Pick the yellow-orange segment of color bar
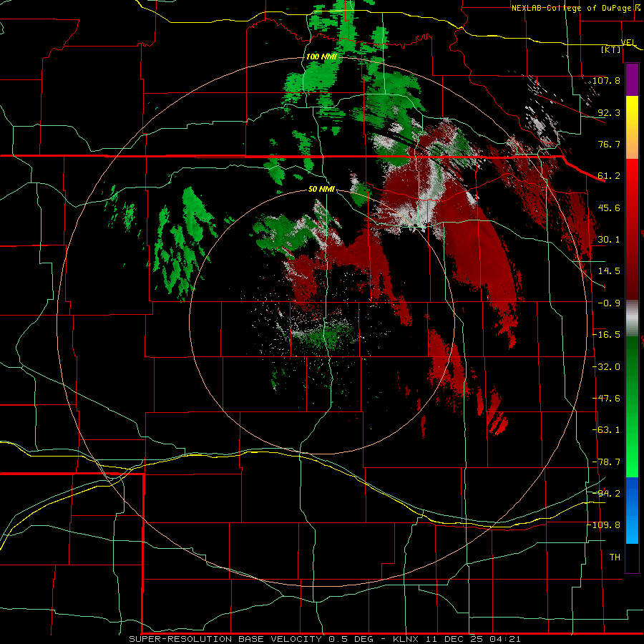Screen dimensions: 644x644 click(632, 127)
